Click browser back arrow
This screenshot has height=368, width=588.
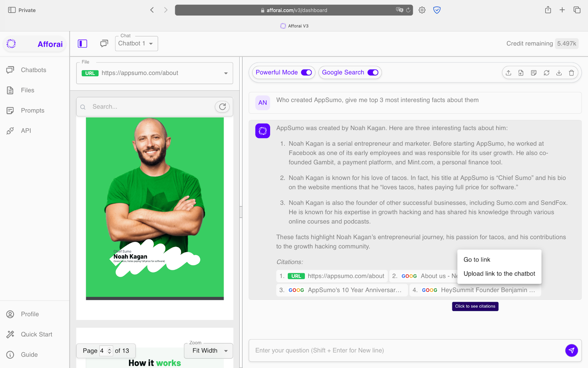[152, 10]
